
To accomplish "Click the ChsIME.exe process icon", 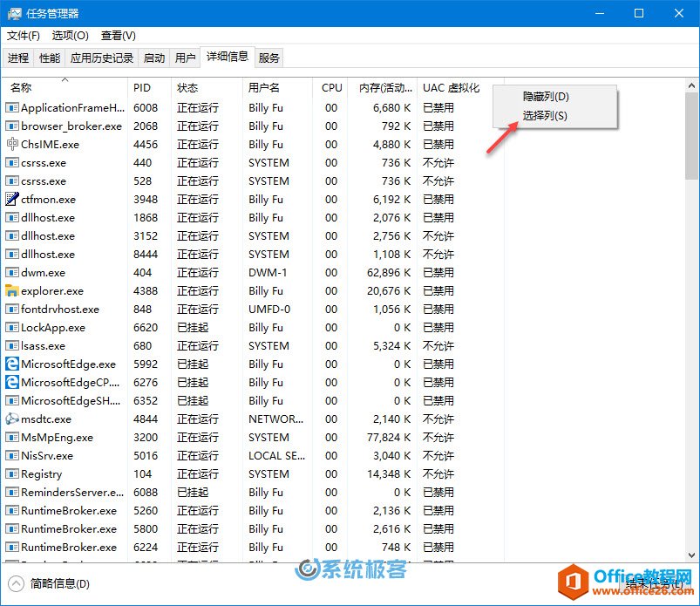I will tap(12, 145).
